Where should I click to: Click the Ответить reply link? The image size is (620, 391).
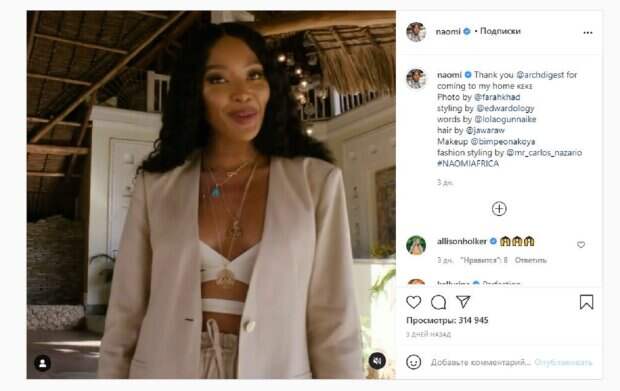tap(530, 260)
